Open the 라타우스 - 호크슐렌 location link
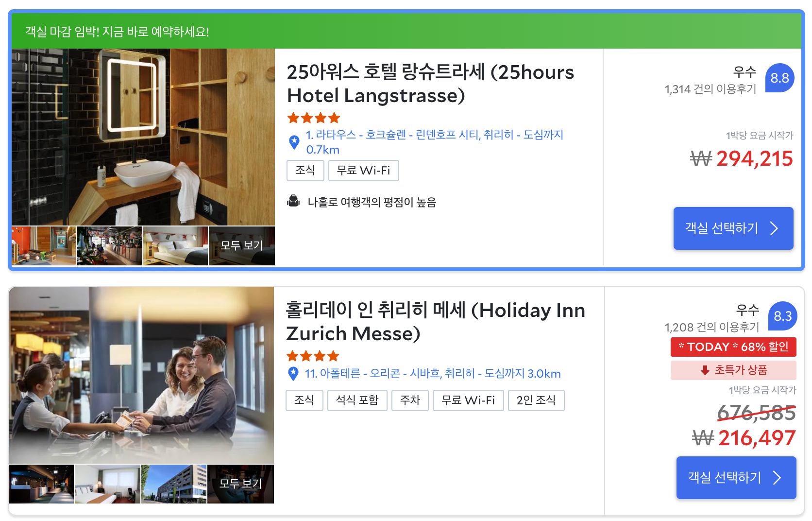Viewport: 812px width, 521px height. [434, 142]
